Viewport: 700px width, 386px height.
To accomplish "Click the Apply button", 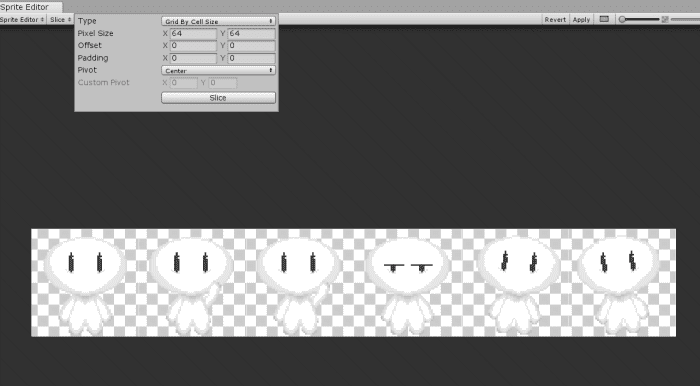I will coord(581,19).
